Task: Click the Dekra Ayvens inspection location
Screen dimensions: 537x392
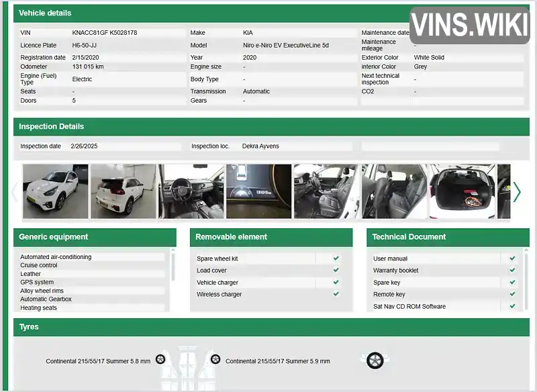Action: click(260, 146)
